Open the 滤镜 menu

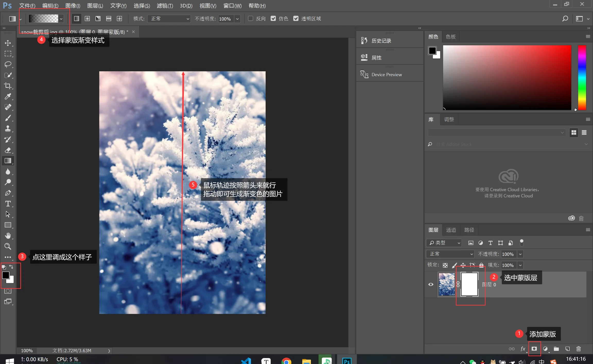[165, 6]
